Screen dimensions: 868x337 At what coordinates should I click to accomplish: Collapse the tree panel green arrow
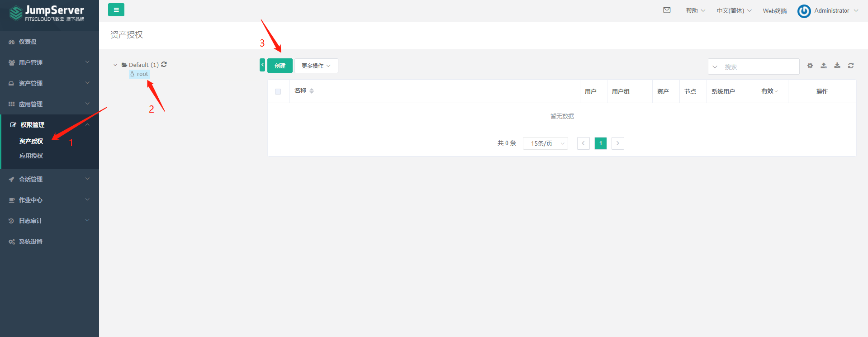tap(262, 65)
